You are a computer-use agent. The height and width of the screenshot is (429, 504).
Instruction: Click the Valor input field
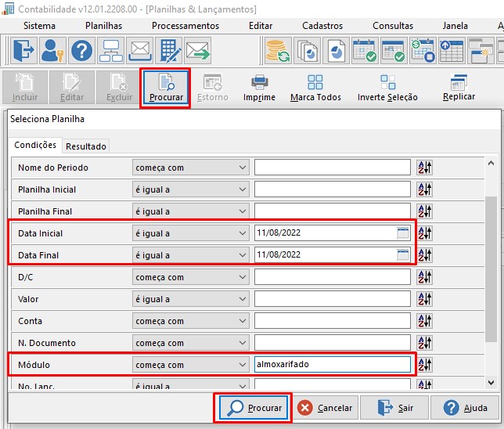pyautogui.click(x=333, y=299)
